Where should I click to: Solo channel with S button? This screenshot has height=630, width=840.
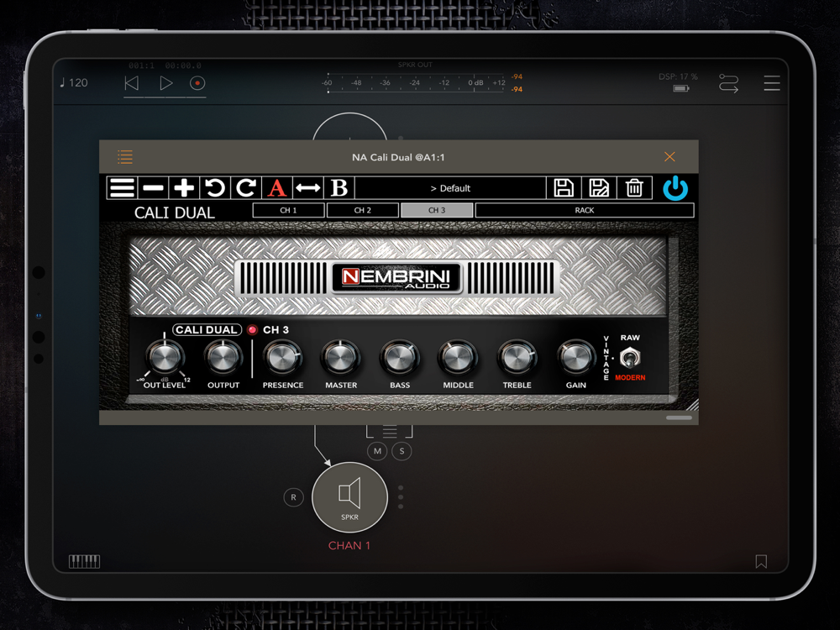402,451
